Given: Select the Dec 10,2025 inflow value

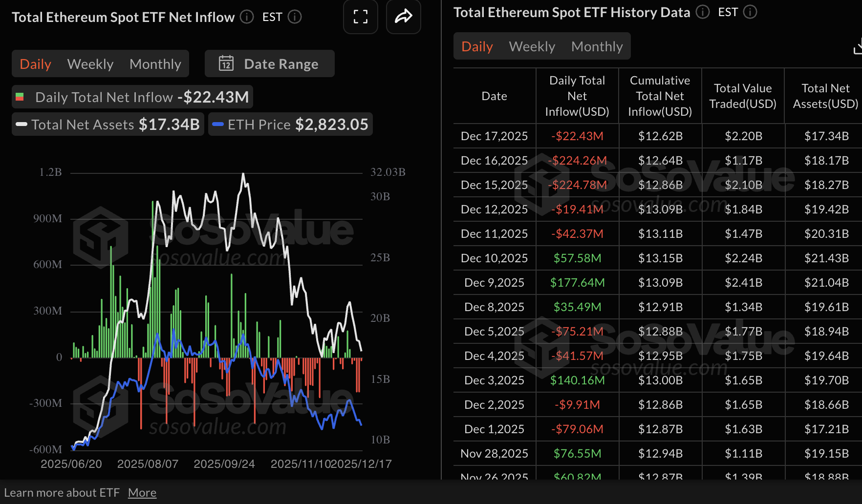Looking at the screenshot, I should [577, 258].
